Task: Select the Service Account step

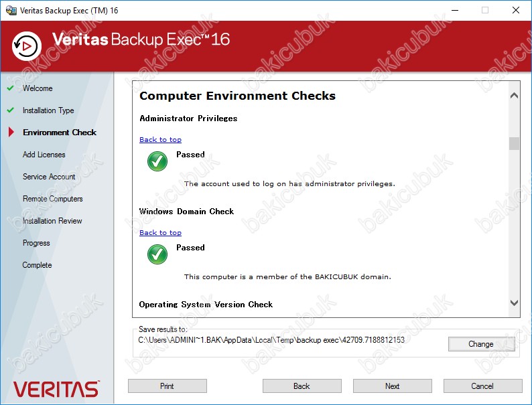Action: coord(49,177)
